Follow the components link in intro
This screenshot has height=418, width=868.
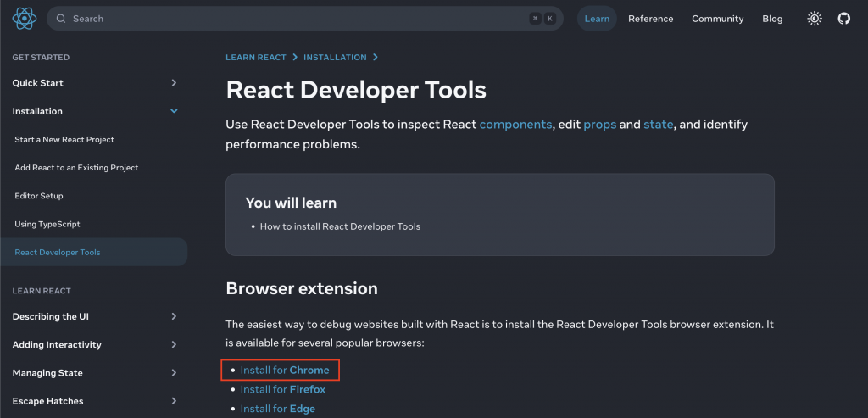pos(516,125)
